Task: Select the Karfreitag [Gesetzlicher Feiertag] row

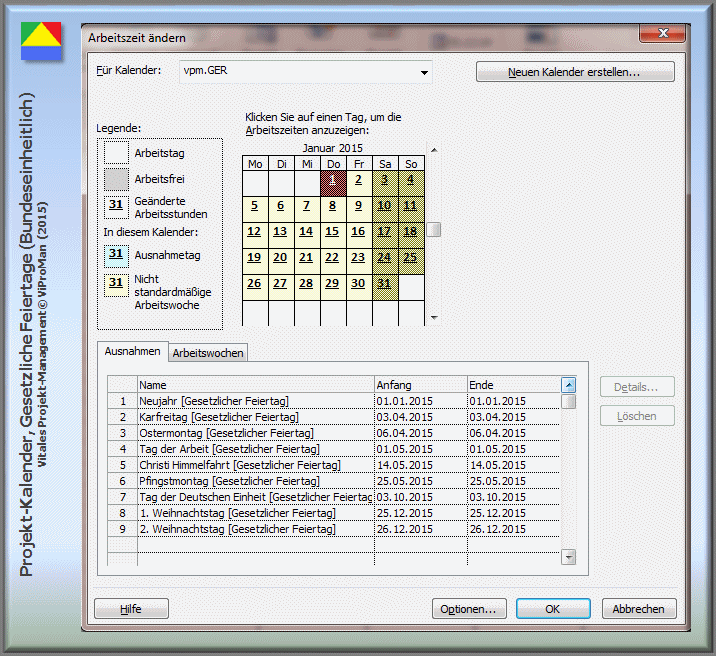Action: [334, 417]
